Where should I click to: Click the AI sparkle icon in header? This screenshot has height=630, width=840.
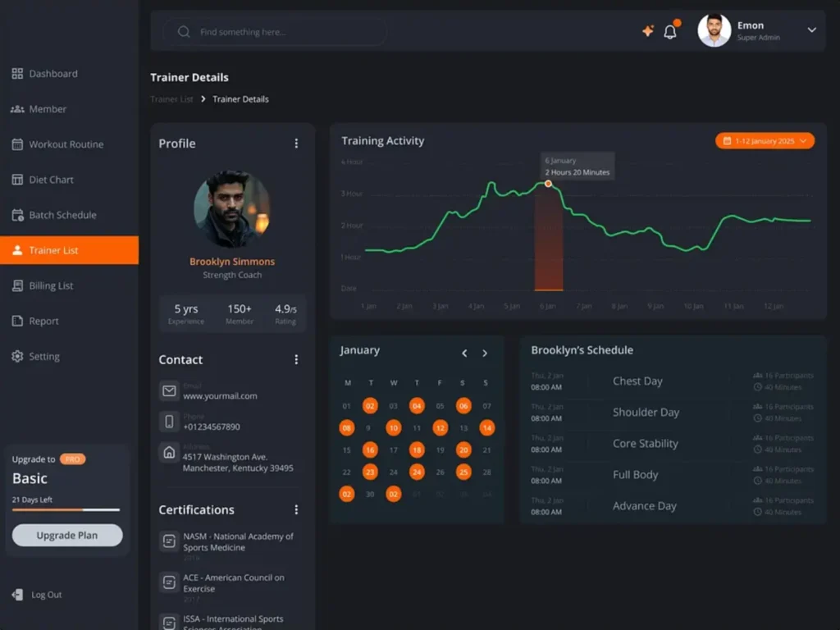click(647, 31)
